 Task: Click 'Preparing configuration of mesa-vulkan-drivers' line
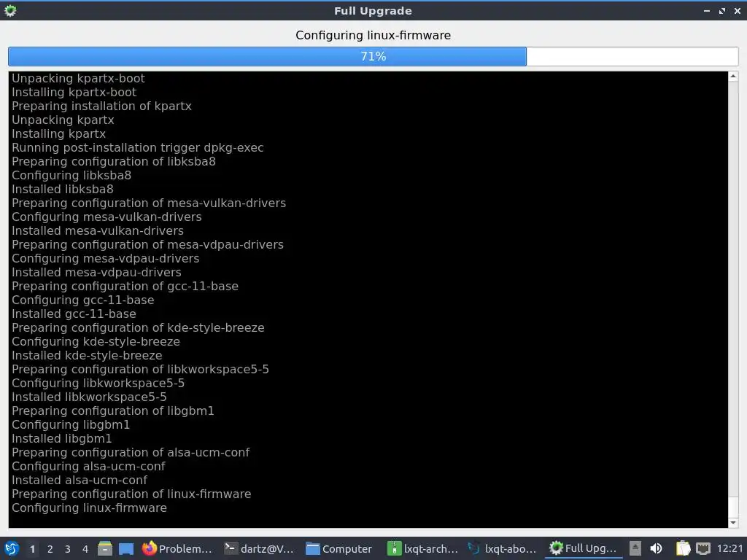[149, 203]
